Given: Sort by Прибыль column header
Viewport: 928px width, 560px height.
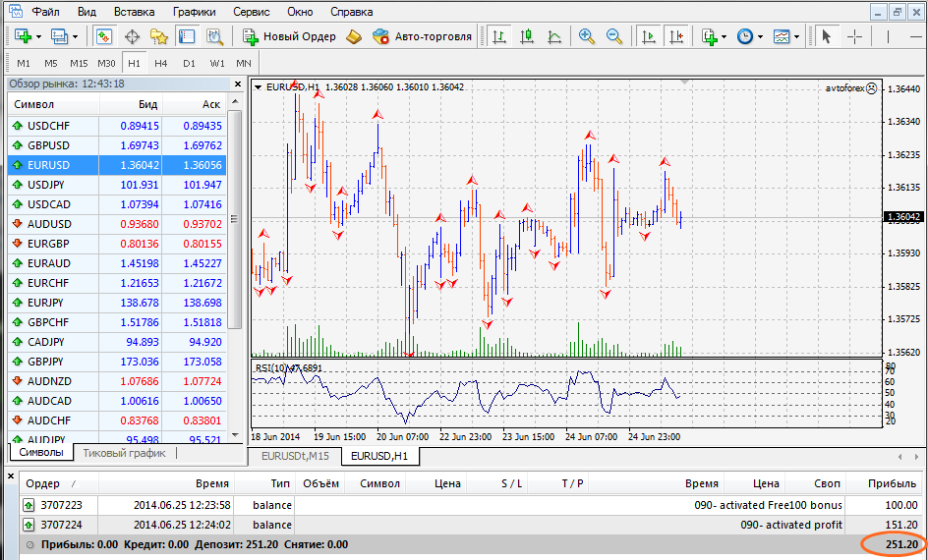Looking at the screenshot, I should [886, 483].
